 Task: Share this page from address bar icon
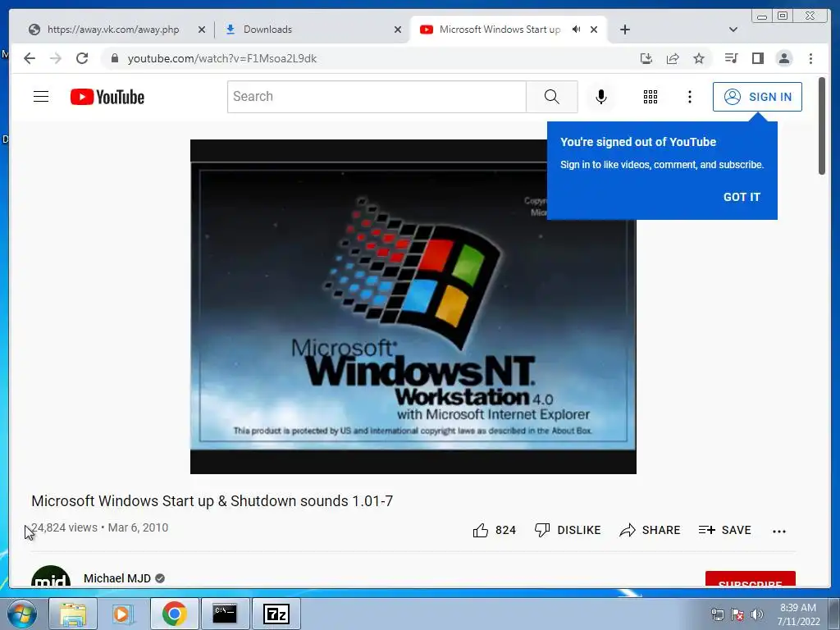[x=673, y=58]
